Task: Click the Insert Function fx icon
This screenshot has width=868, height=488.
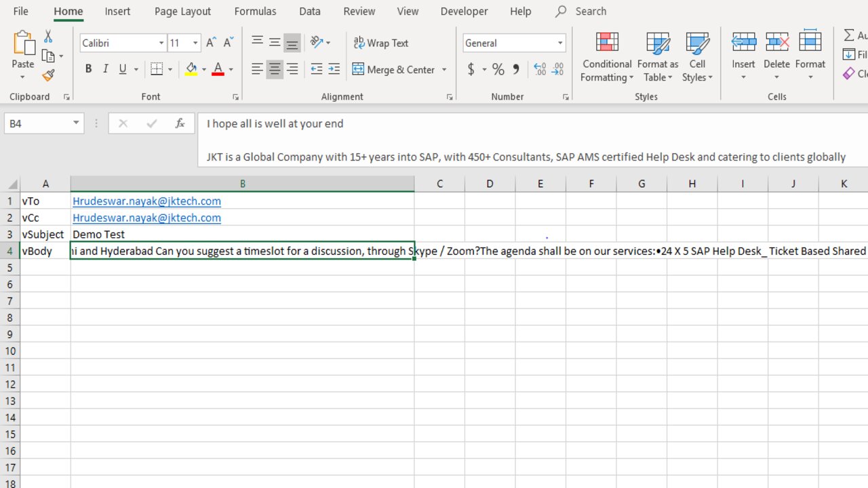Action: point(180,123)
